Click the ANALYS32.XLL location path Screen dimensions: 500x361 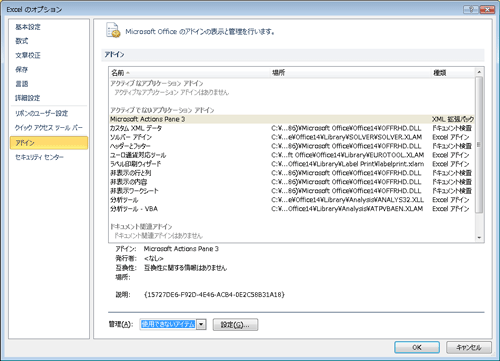348,200
